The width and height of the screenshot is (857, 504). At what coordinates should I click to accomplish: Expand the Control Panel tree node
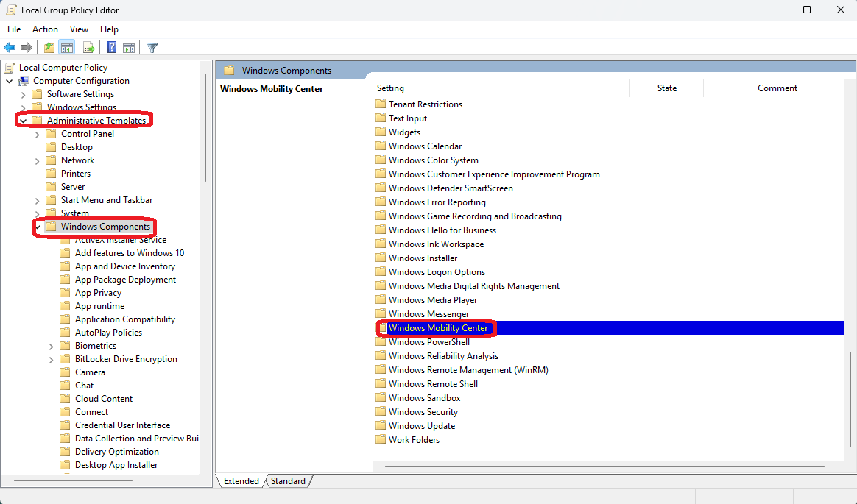coord(37,134)
